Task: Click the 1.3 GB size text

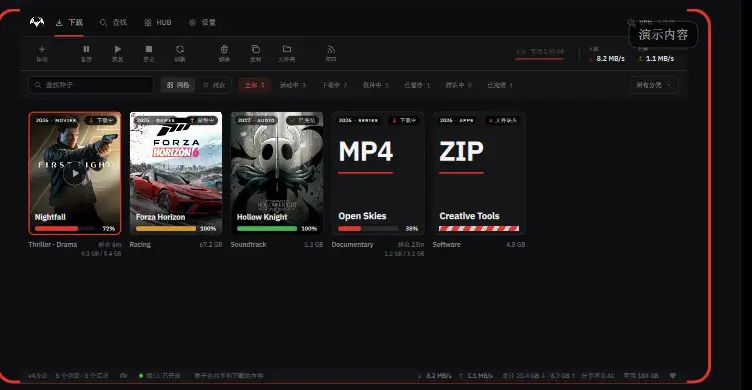Action: [x=314, y=245]
